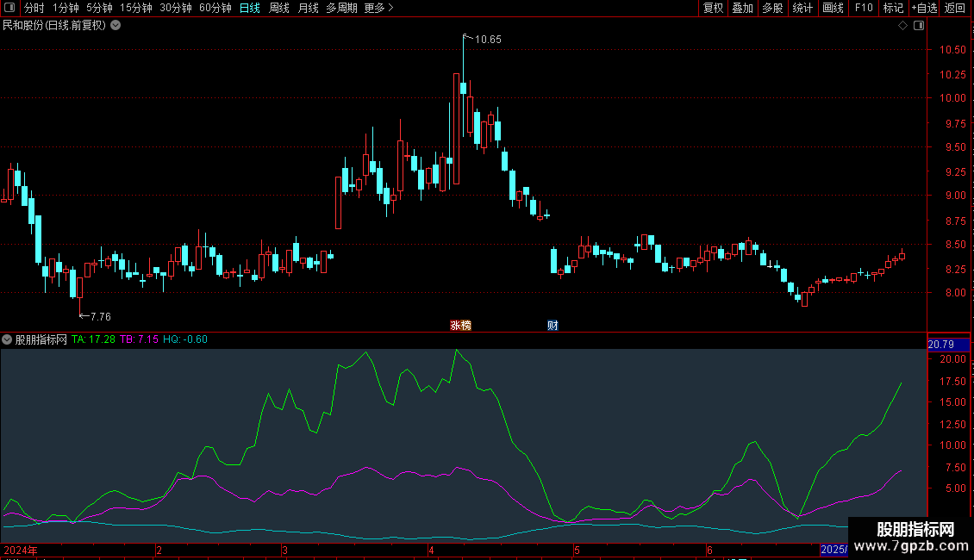
Task: Click the TA: 17.28 indicator value
Action: point(93,339)
